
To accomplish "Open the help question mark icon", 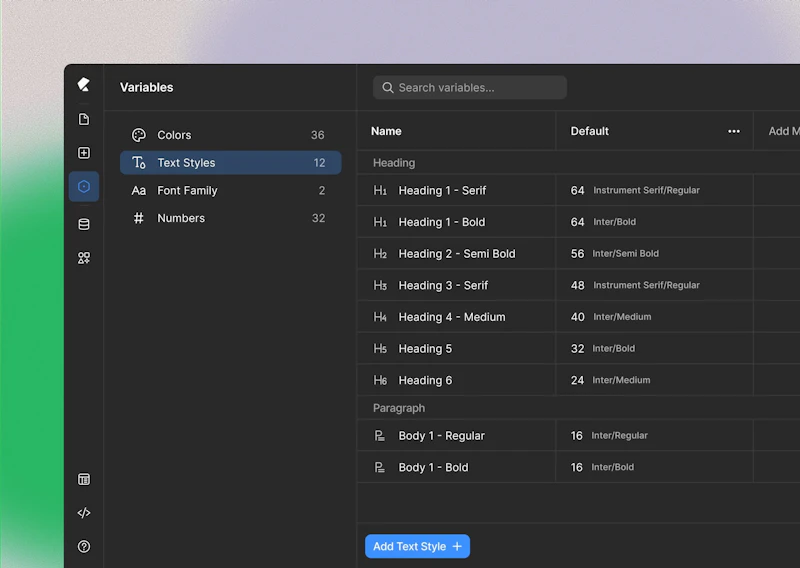I will tap(84, 547).
